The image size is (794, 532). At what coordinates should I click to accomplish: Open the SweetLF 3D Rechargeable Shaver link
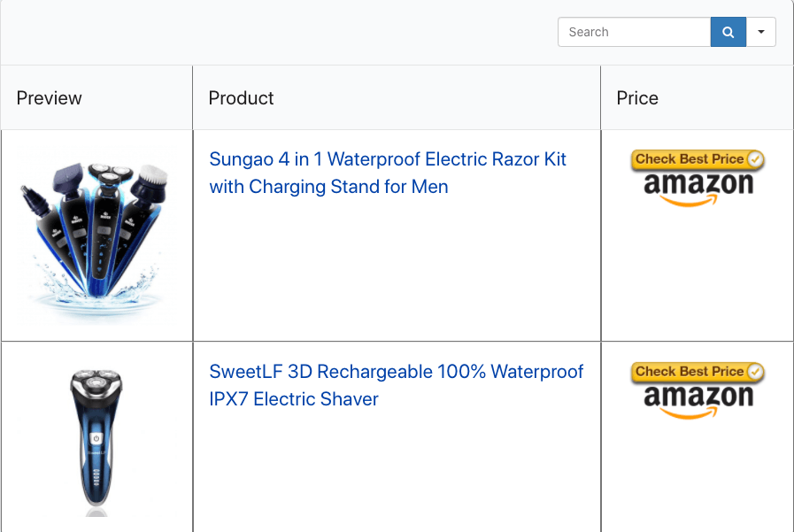click(x=396, y=372)
